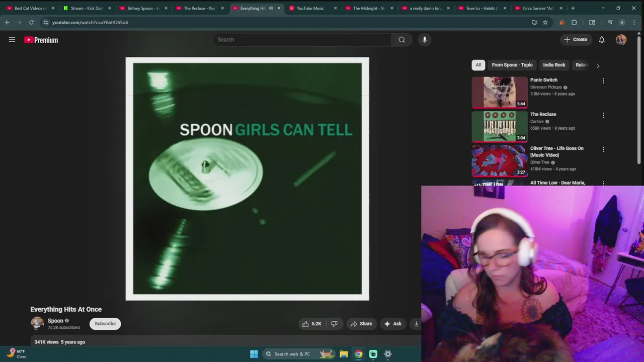Screen dimensions: 644x362
Task: Close the YouTube Music tab
Action: click(335, 8)
